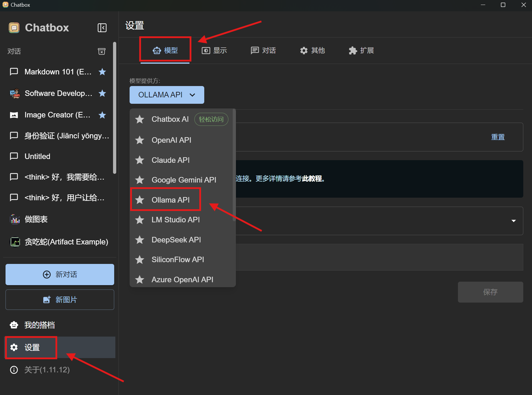
Task: Switch to the 对话 settings tab
Action: pos(263,51)
